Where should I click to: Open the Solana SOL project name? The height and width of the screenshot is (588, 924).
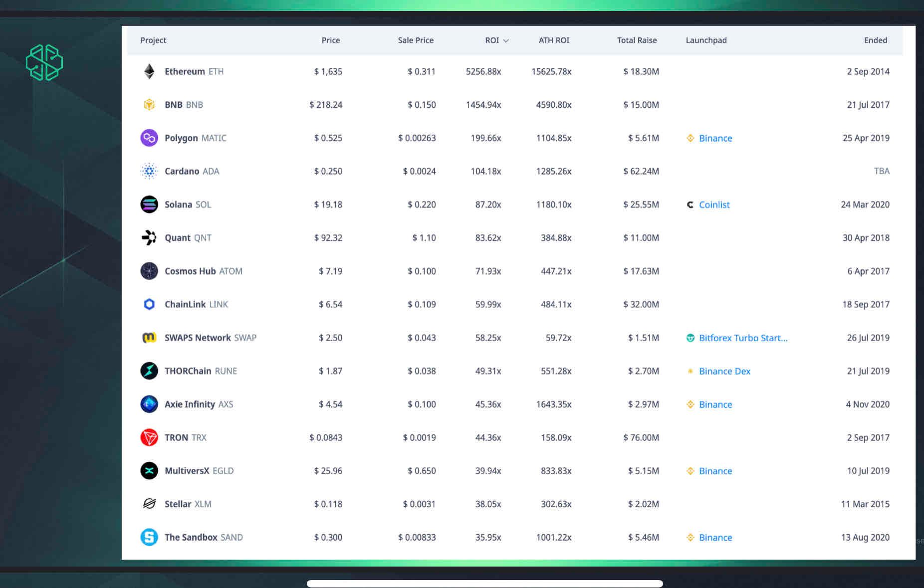188,204
